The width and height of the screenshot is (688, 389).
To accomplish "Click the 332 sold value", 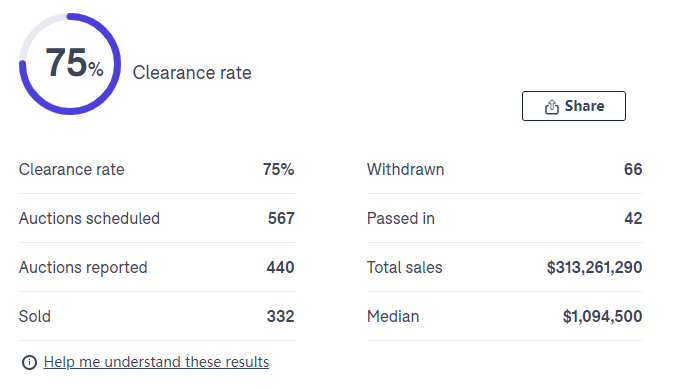I will pyautogui.click(x=280, y=317).
